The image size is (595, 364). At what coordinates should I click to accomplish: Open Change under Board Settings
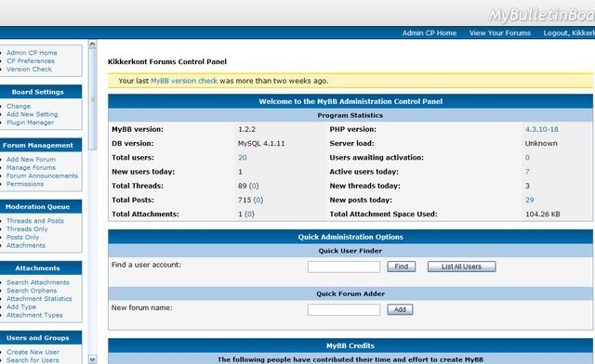click(x=19, y=106)
